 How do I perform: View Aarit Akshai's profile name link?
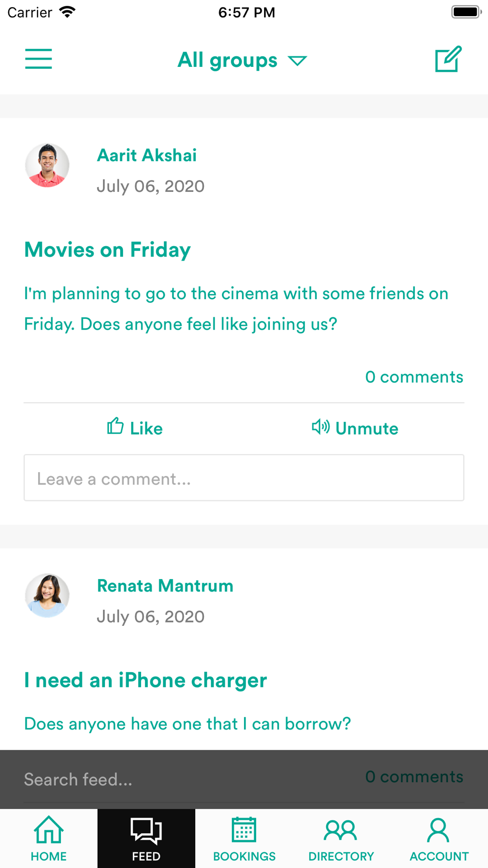(x=147, y=155)
